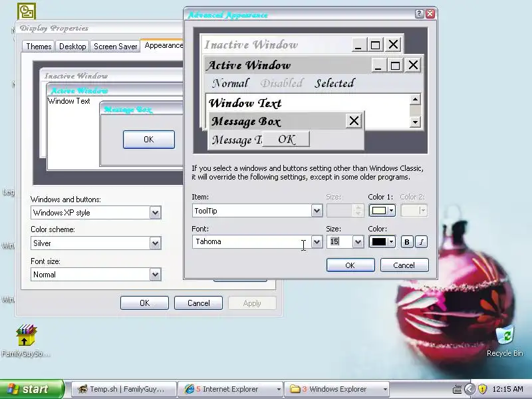532x399 pixels.
Task: Click the security shield tray icon
Action: (x=483, y=389)
